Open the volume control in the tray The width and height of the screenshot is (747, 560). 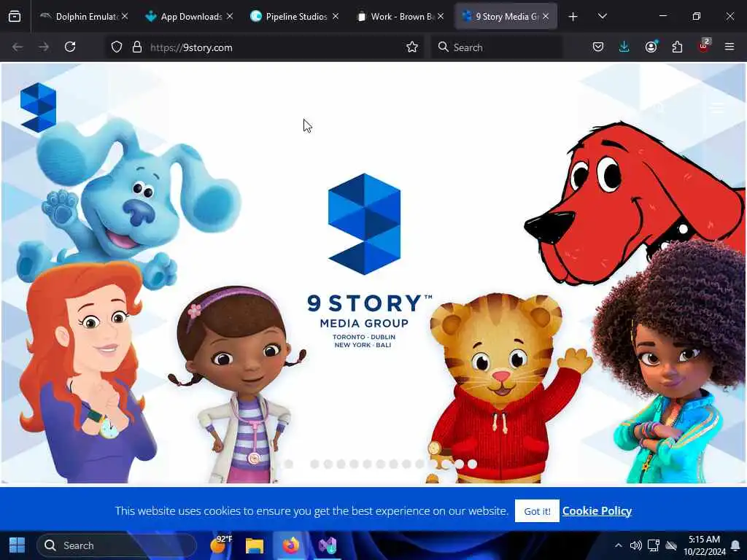pyautogui.click(x=635, y=545)
